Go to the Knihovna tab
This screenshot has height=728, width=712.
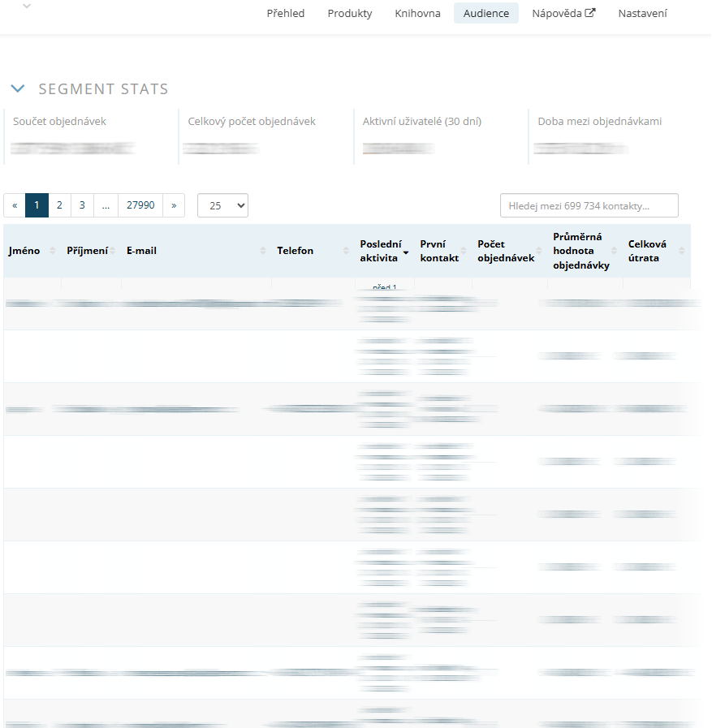coord(417,13)
